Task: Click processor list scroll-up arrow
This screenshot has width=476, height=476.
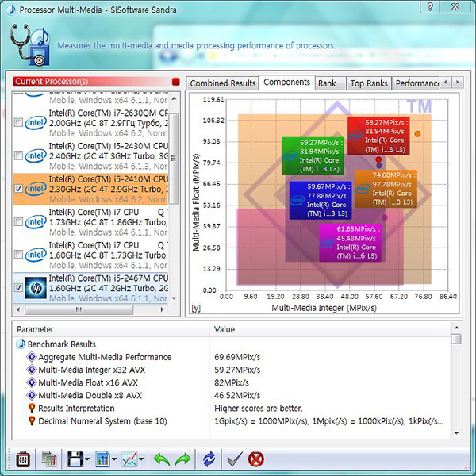Action: [174, 98]
